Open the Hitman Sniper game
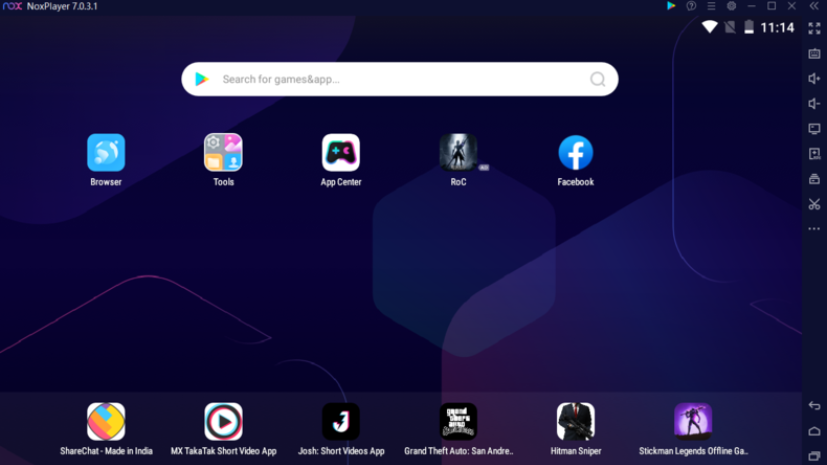The image size is (827, 465). coord(575,422)
